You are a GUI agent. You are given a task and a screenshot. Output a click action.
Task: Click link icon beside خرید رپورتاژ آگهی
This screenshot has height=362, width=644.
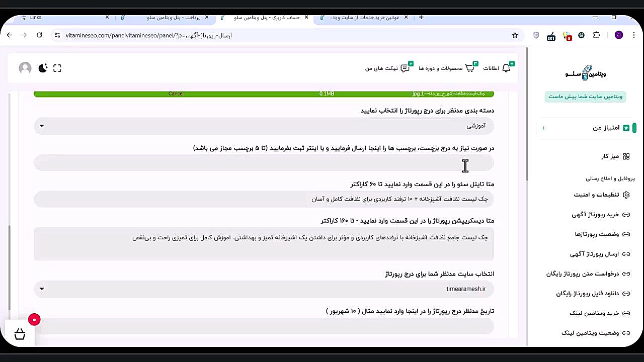tap(626, 215)
